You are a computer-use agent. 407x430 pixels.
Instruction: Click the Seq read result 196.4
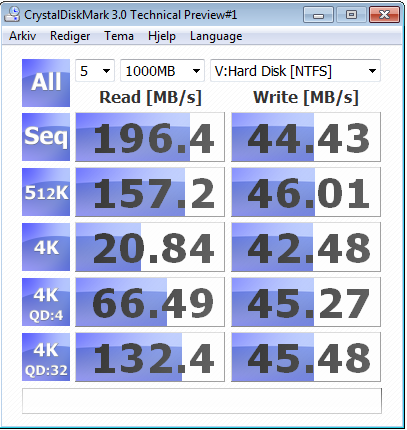pyautogui.click(x=150, y=137)
